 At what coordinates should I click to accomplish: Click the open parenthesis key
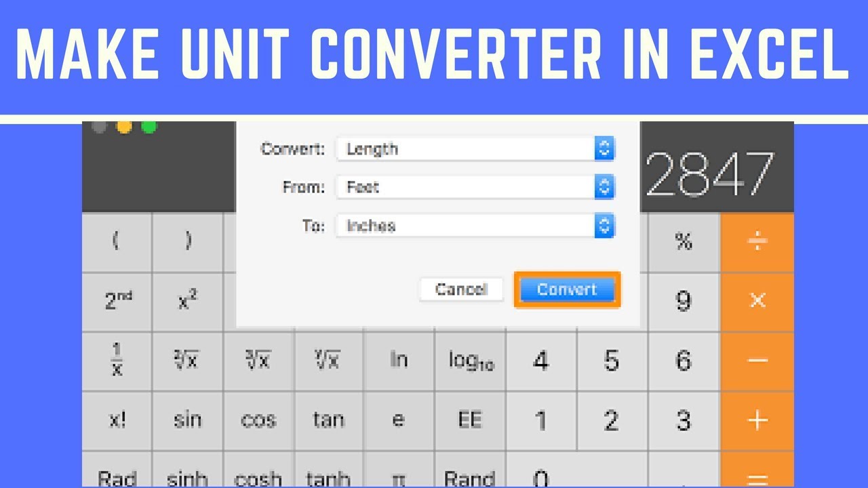click(x=117, y=243)
